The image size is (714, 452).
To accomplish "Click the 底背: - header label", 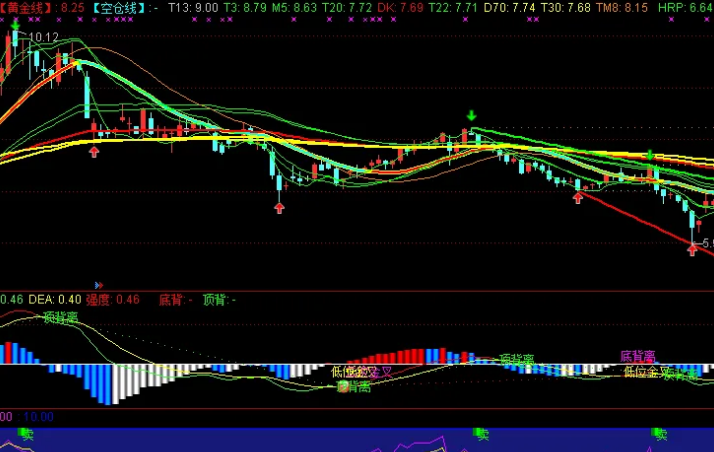I will [x=176, y=300].
